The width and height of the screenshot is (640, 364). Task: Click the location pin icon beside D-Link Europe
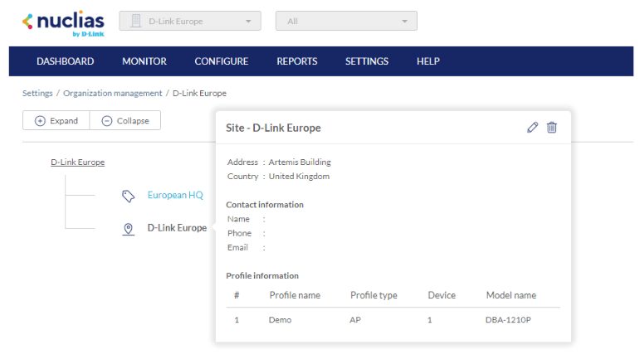pyautogui.click(x=128, y=229)
